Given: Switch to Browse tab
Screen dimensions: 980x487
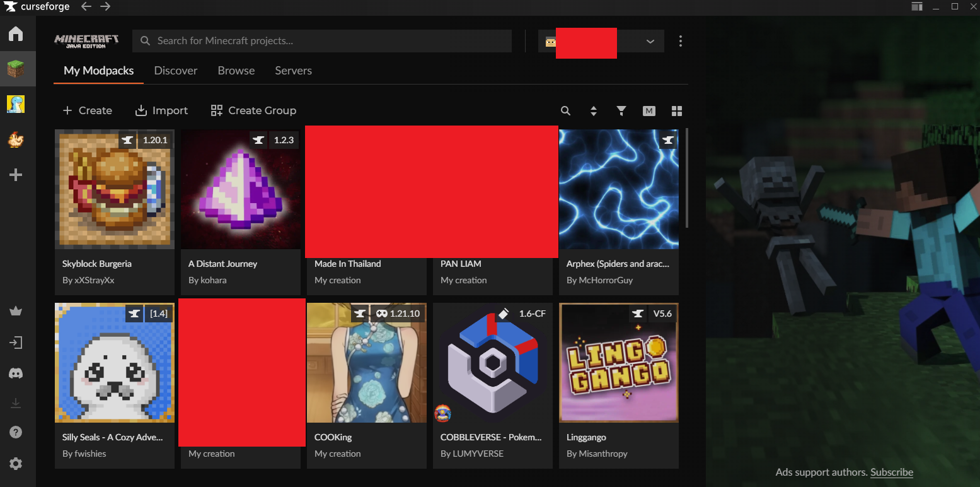Looking at the screenshot, I should 236,71.
